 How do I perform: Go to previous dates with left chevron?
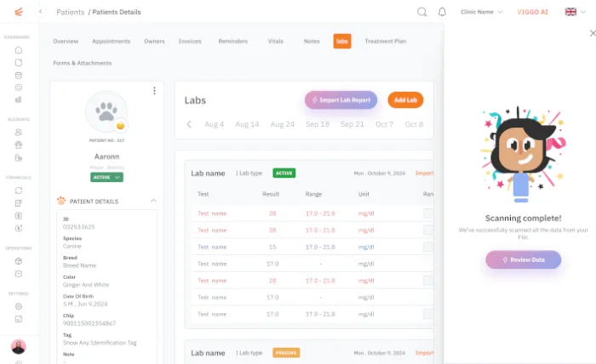tap(189, 124)
